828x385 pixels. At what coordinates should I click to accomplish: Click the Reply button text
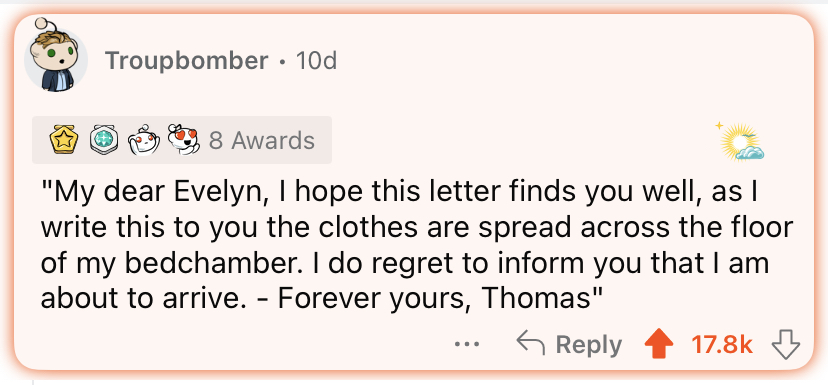[x=589, y=345]
